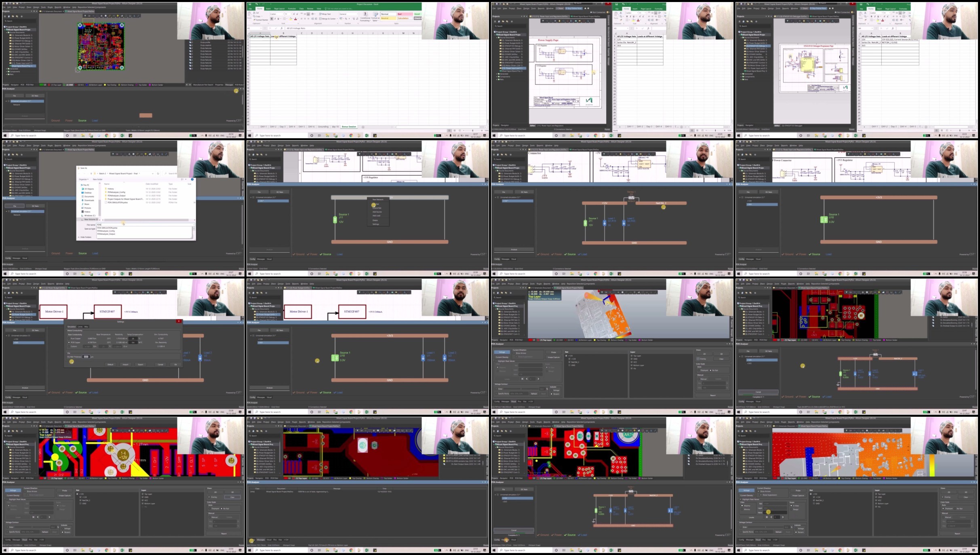Click the Series 1 D5 component above the NetC84_2 rail
The height and width of the screenshot is (555, 980).
[x=631, y=198]
